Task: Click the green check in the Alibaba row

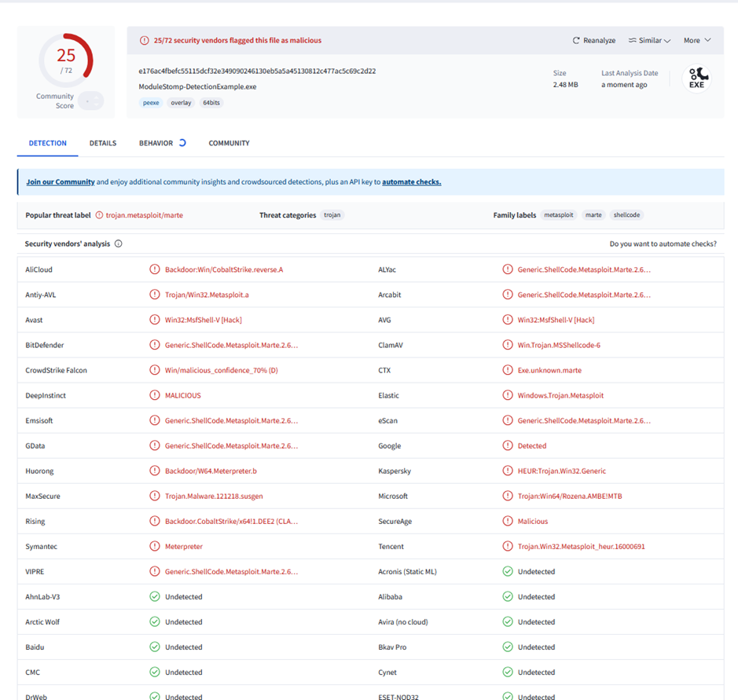Action: click(x=508, y=597)
